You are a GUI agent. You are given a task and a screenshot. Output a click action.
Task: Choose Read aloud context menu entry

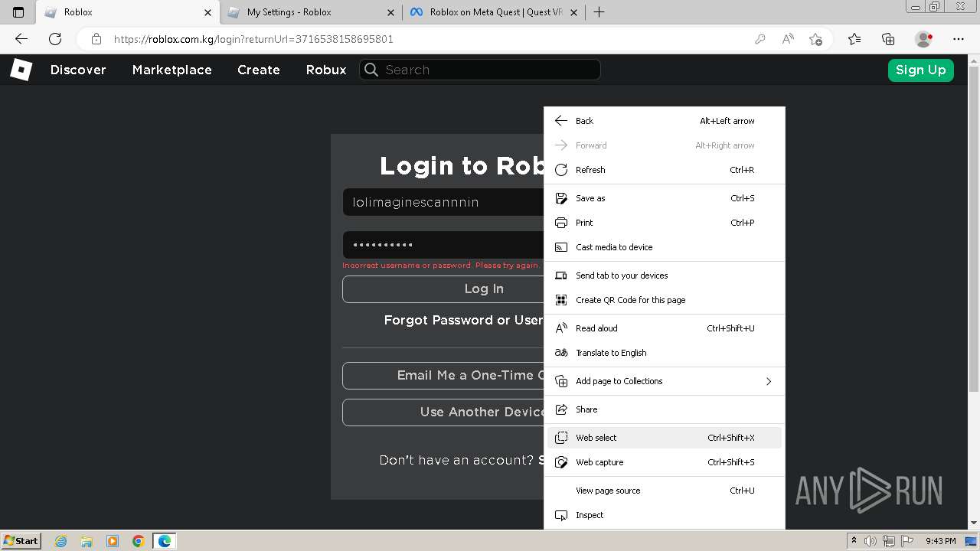(x=665, y=328)
